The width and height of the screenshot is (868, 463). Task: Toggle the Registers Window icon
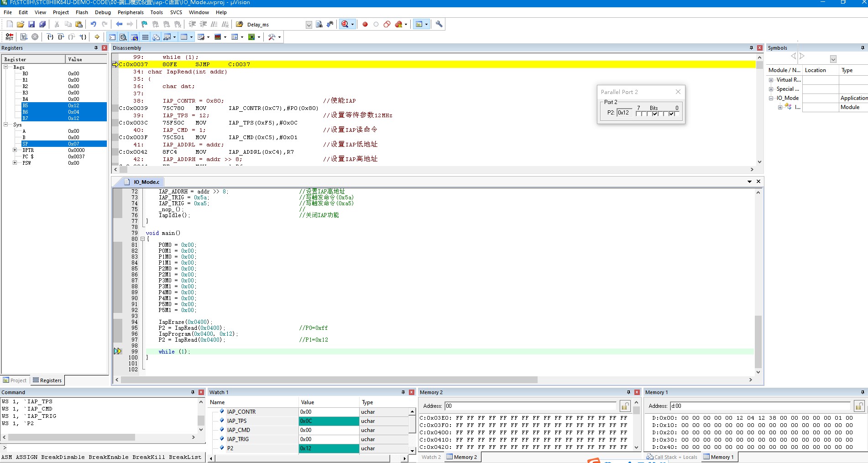click(145, 37)
